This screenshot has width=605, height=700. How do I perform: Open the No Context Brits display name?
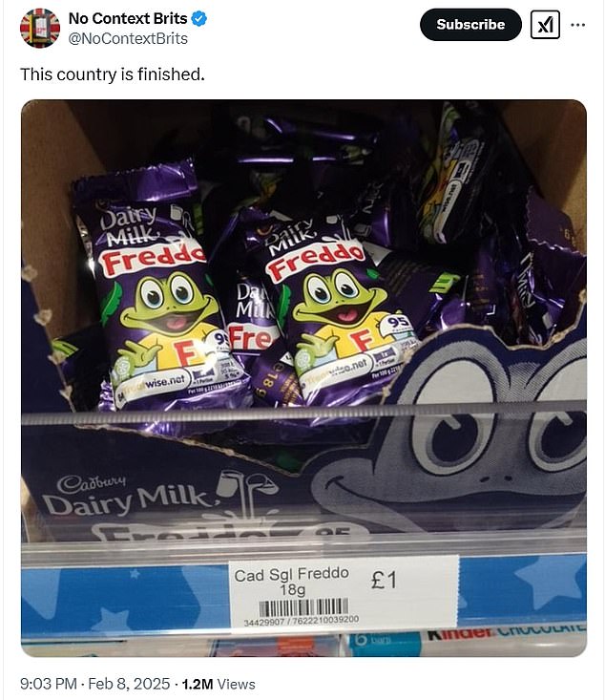[x=128, y=19]
